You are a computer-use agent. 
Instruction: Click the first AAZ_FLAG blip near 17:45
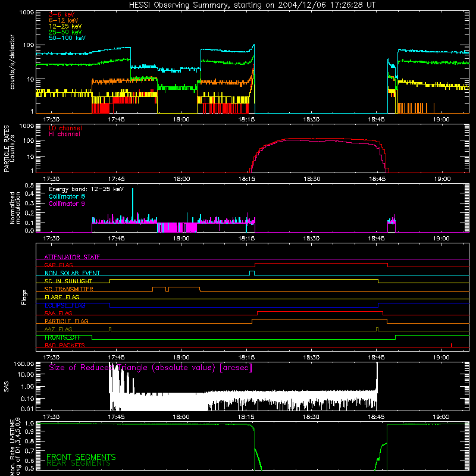tap(110, 329)
